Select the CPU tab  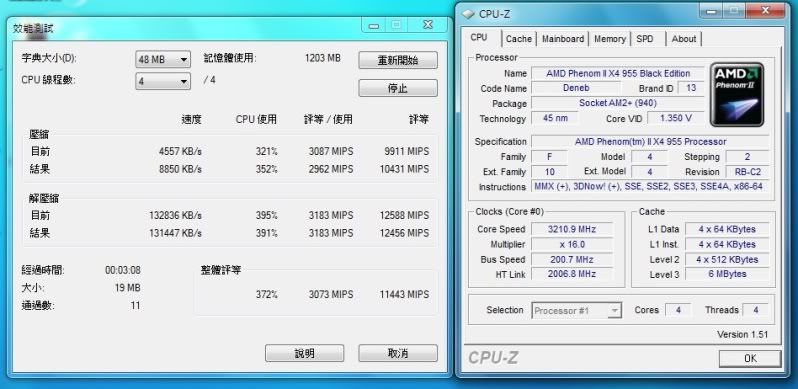(x=479, y=38)
